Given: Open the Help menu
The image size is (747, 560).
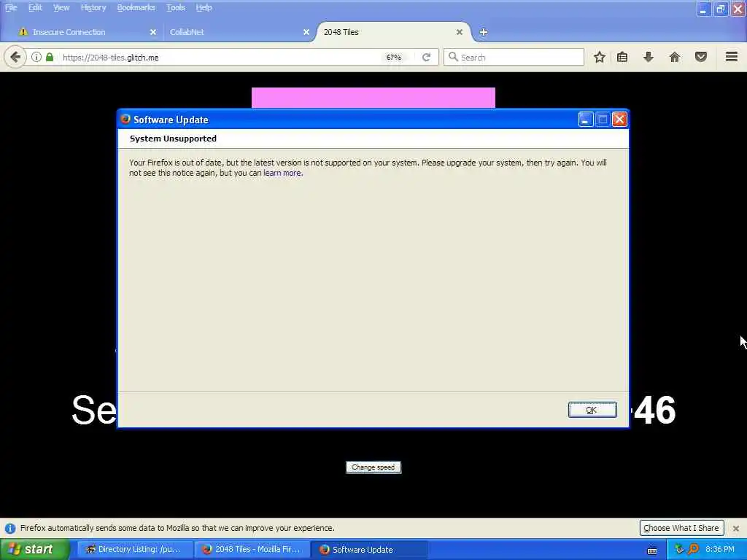Looking at the screenshot, I should click(x=204, y=7).
